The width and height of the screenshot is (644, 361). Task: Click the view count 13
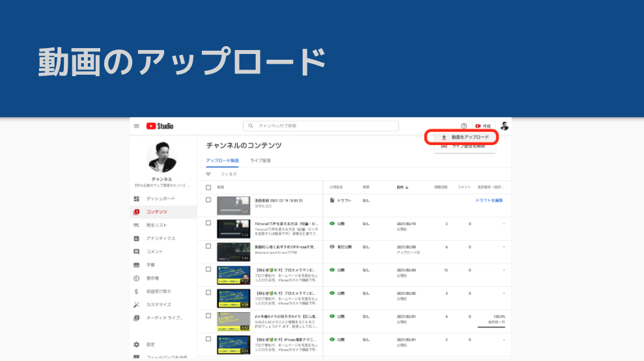(445, 270)
